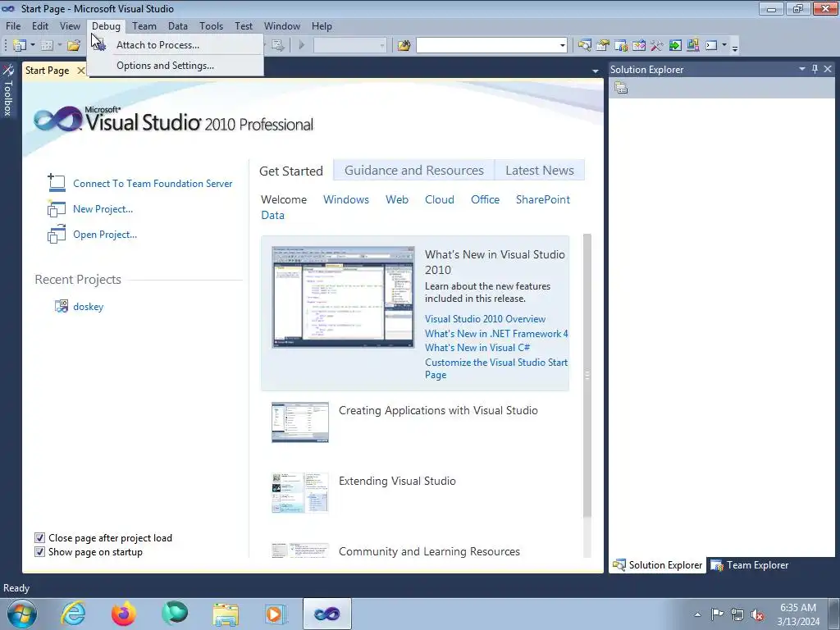Open Windows Explorer from the taskbar
This screenshot has height=630, width=840.
[226, 614]
